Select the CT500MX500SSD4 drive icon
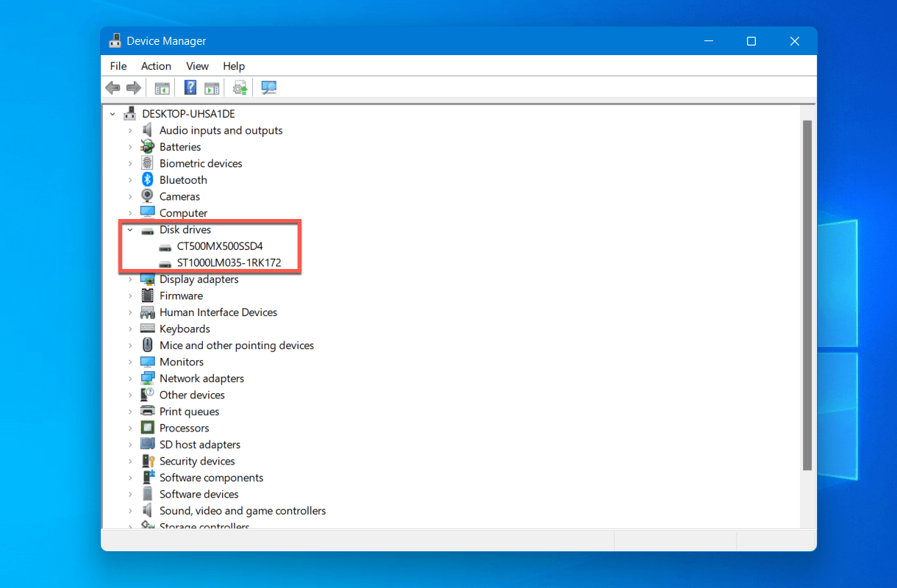 (x=165, y=246)
